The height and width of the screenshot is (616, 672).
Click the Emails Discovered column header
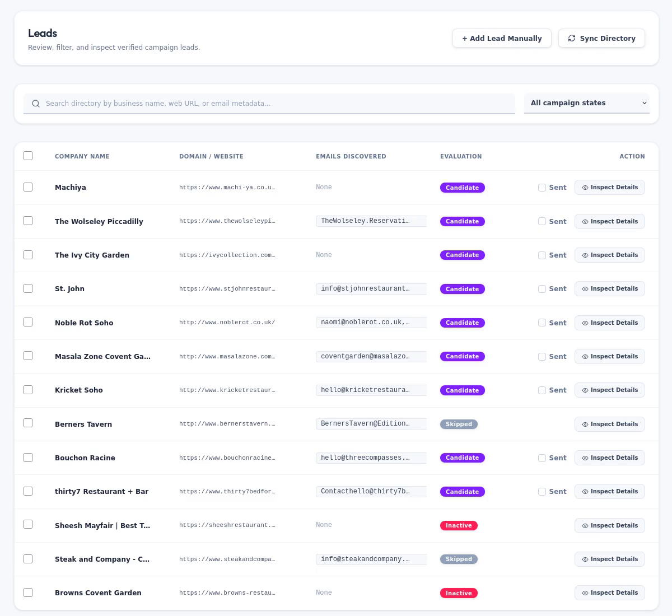click(x=351, y=156)
